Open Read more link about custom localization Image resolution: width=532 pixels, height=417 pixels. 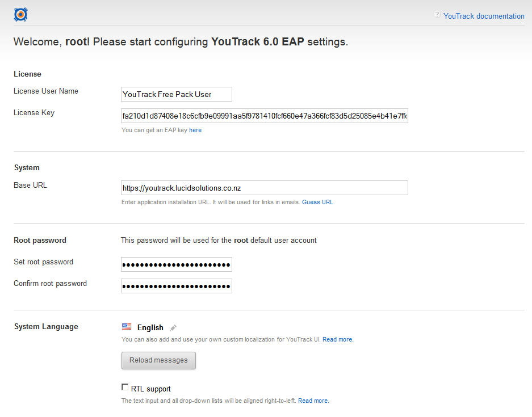tap(337, 339)
